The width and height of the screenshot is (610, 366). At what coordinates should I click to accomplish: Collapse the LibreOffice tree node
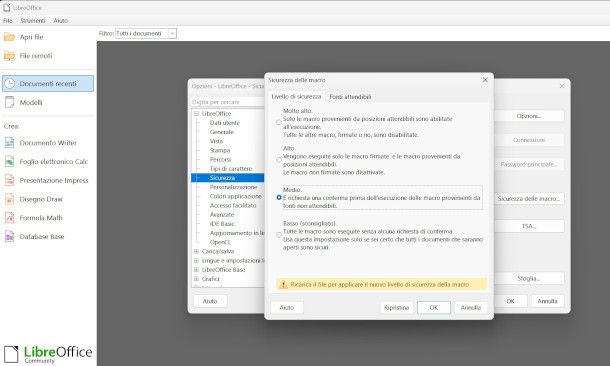coord(196,114)
